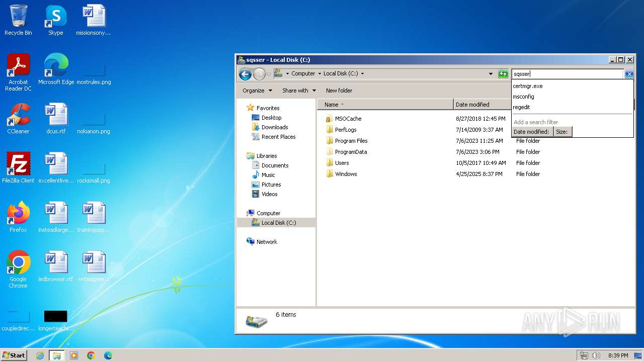Select the Program Files folder
The width and height of the screenshot is (644, 362).
351,141
